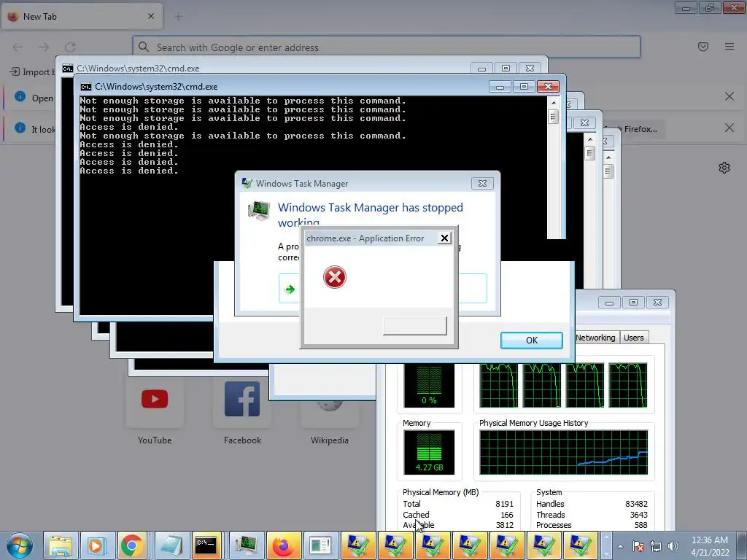Close the New Tab tab
The image size is (747, 560).
(x=151, y=16)
